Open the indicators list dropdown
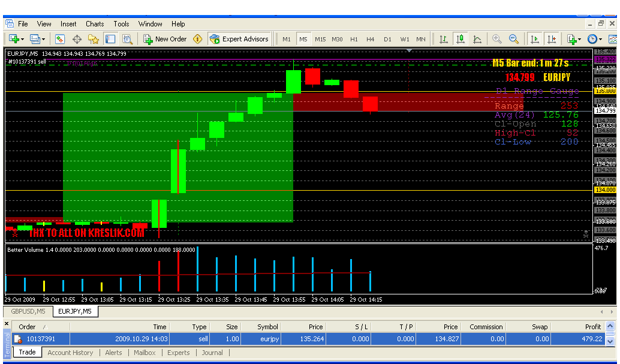The image size is (620, 364). (x=579, y=39)
